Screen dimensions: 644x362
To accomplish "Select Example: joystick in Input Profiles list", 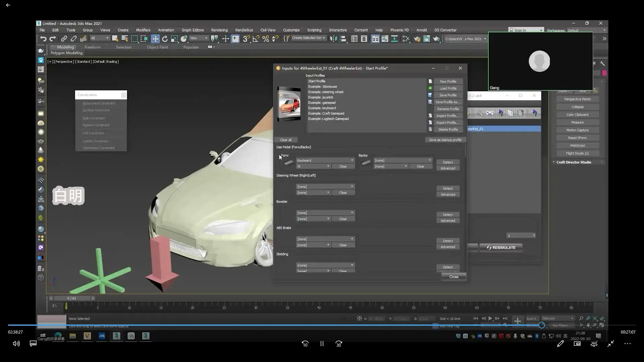I will point(321,97).
